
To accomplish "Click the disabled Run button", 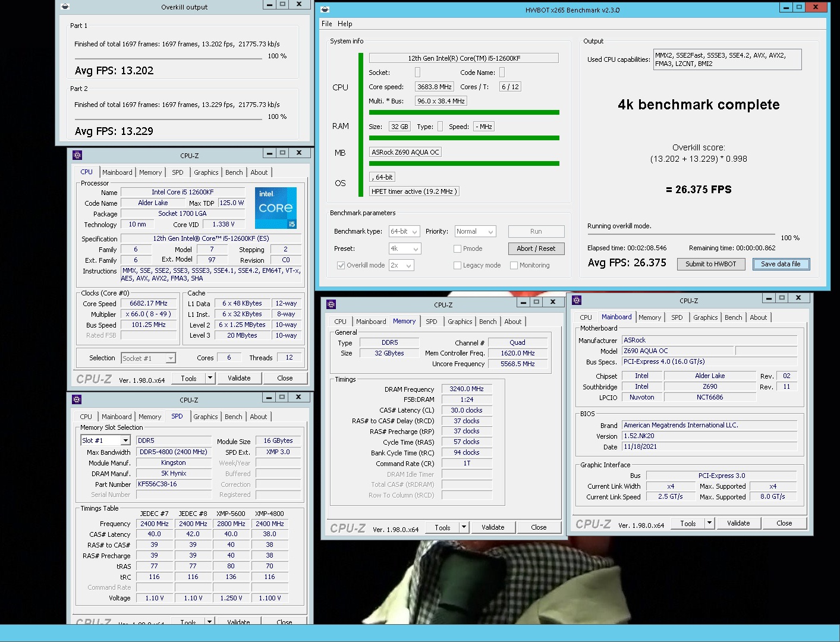I will [x=536, y=231].
